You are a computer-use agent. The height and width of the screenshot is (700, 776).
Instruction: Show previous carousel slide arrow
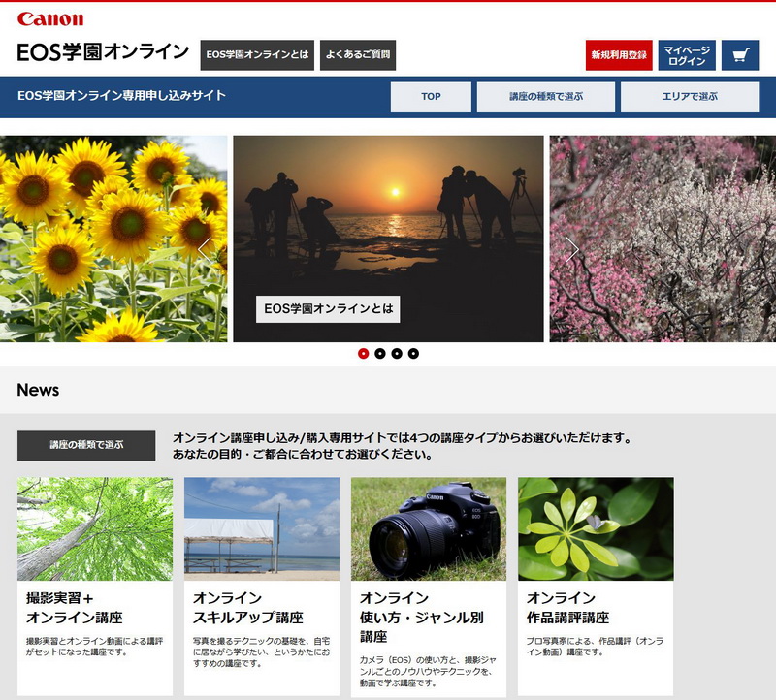click(x=205, y=249)
